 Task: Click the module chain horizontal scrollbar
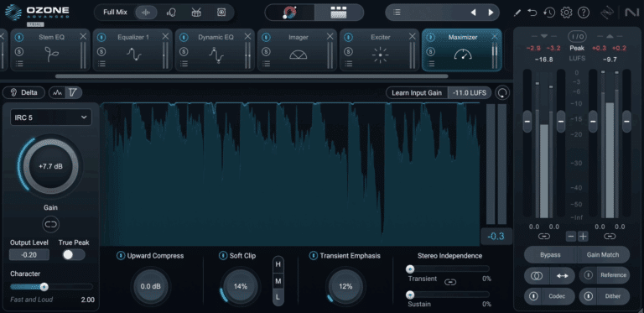(x=252, y=76)
